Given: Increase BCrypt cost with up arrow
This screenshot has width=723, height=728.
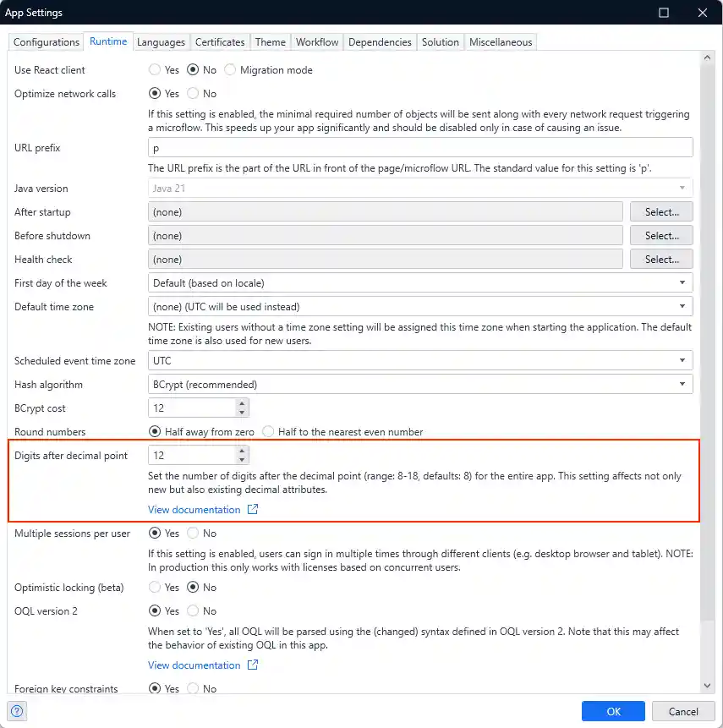Looking at the screenshot, I should tap(243, 403).
